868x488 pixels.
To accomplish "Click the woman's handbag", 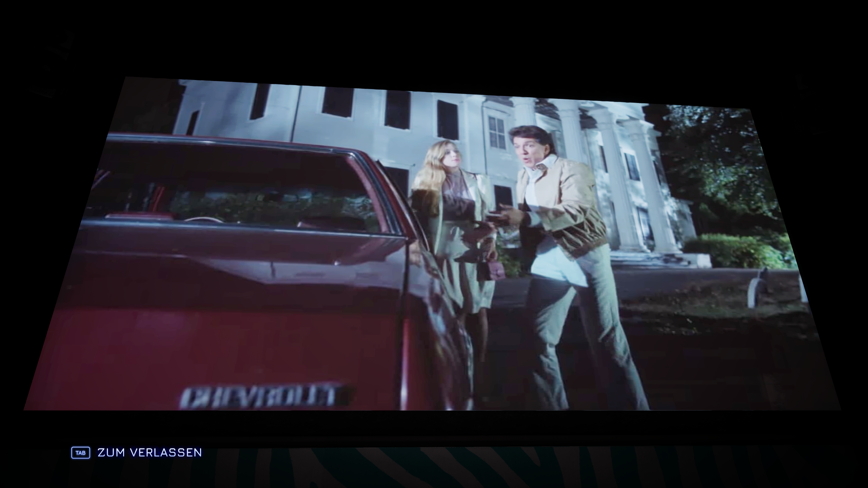I will [x=492, y=269].
